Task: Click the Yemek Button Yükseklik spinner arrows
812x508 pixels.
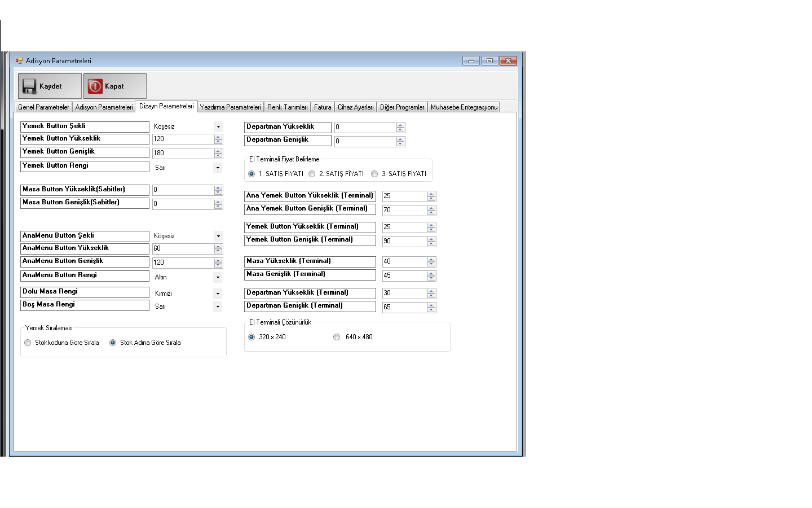Action: pyautogui.click(x=218, y=139)
